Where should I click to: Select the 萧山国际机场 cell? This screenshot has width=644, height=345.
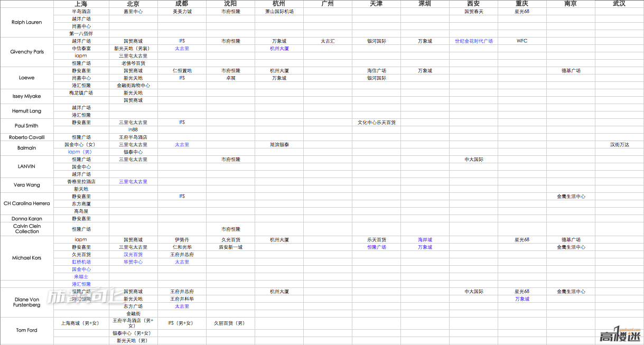[279, 11]
